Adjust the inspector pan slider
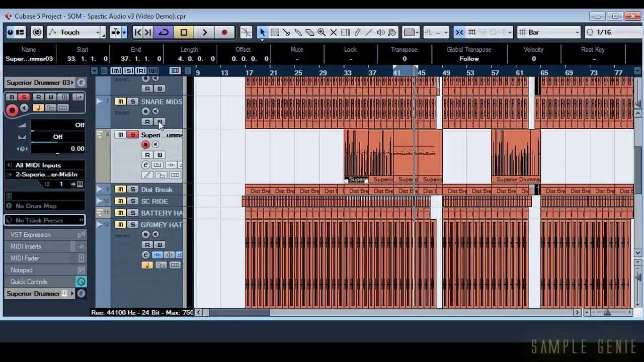The width and height of the screenshot is (644, 362). pos(58,137)
